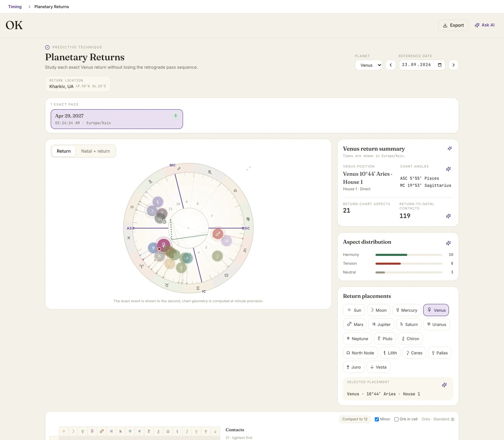
Task: Toggle the Minor aspects checkbox
Action: (377, 419)
